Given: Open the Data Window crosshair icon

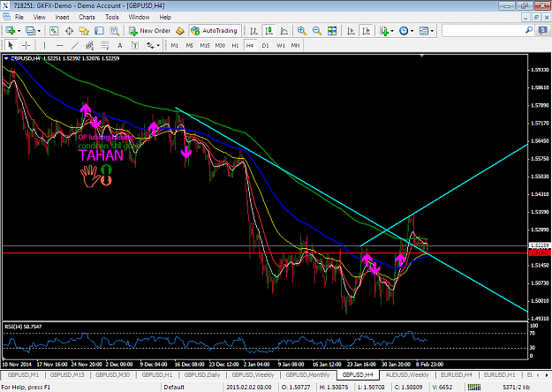Looking at the screenshot, I should (69, 31).
